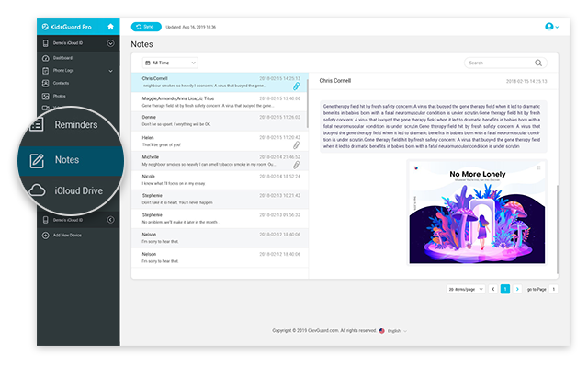
Task: Sync data with the Sync button
Action: click(146, 27)
